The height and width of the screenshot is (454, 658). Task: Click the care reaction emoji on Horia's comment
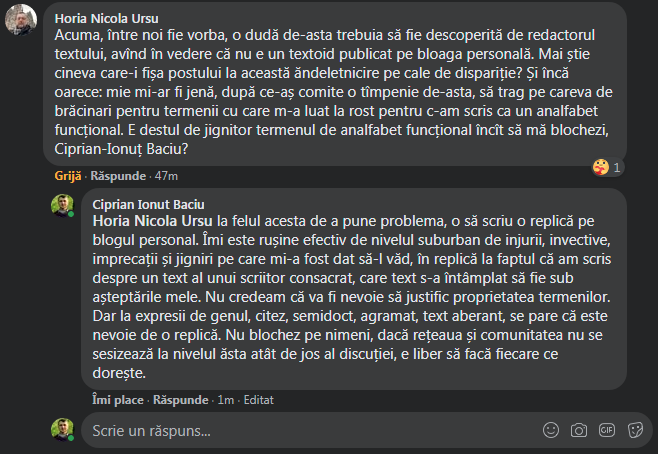pos(600,167)
